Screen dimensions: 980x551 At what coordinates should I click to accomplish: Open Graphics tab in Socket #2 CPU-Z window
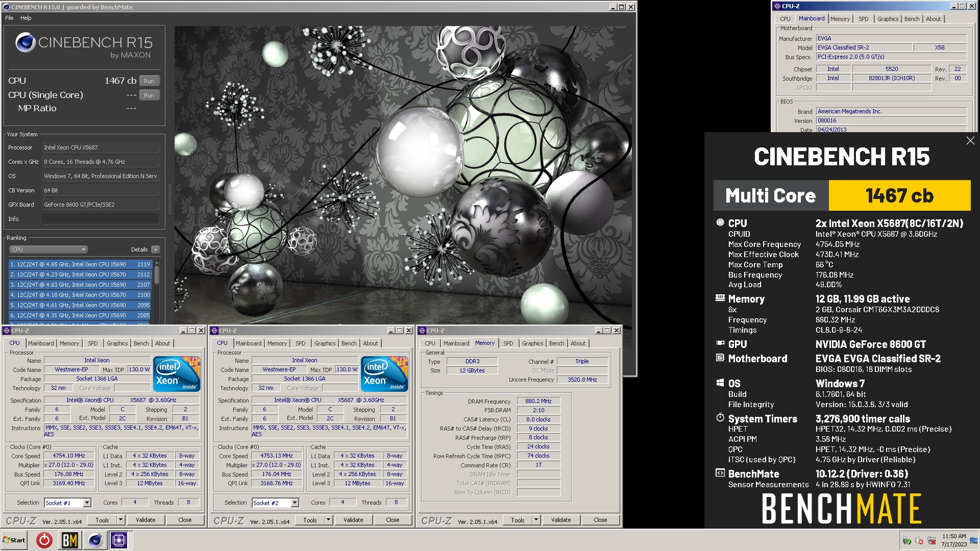pyautogui.click(x=325, y=343)
